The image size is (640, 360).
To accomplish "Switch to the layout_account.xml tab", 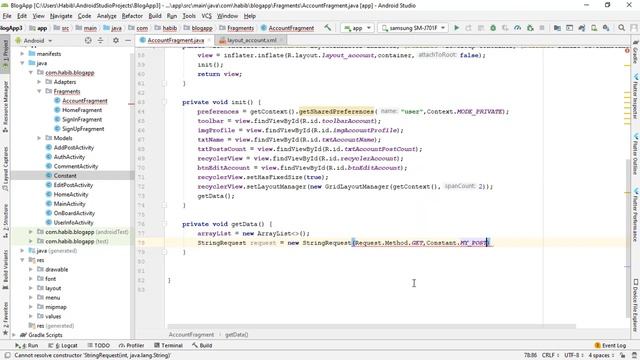I will (x=251, y=40).
